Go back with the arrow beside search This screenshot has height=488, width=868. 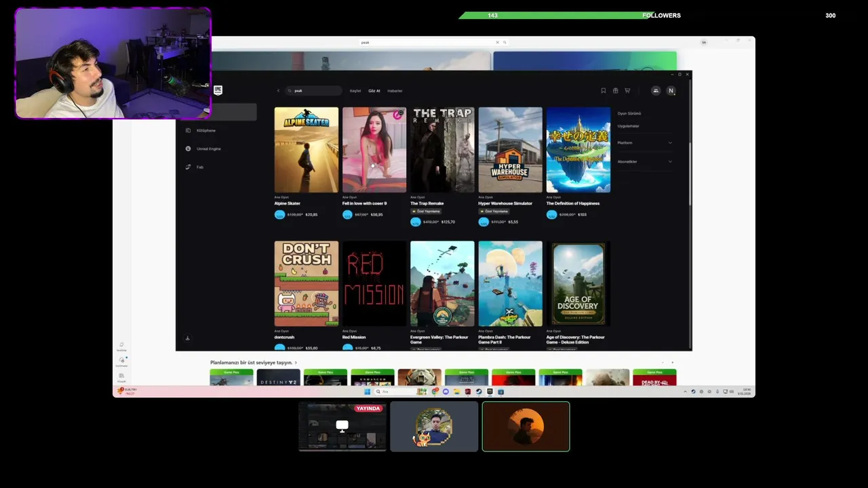click(278, 91)
